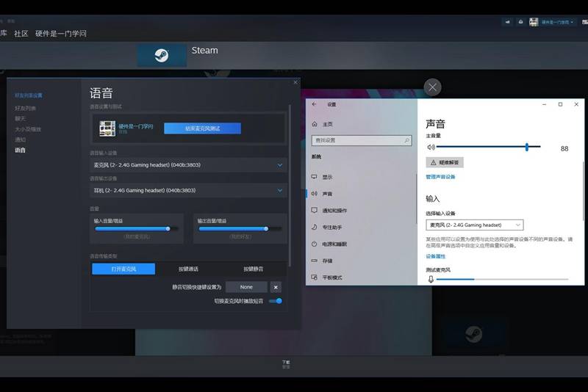This screenshot has width=588, height=392.
Task: Toggle the 切换麦克风时播放短音 switch
Action: [276, 301]
